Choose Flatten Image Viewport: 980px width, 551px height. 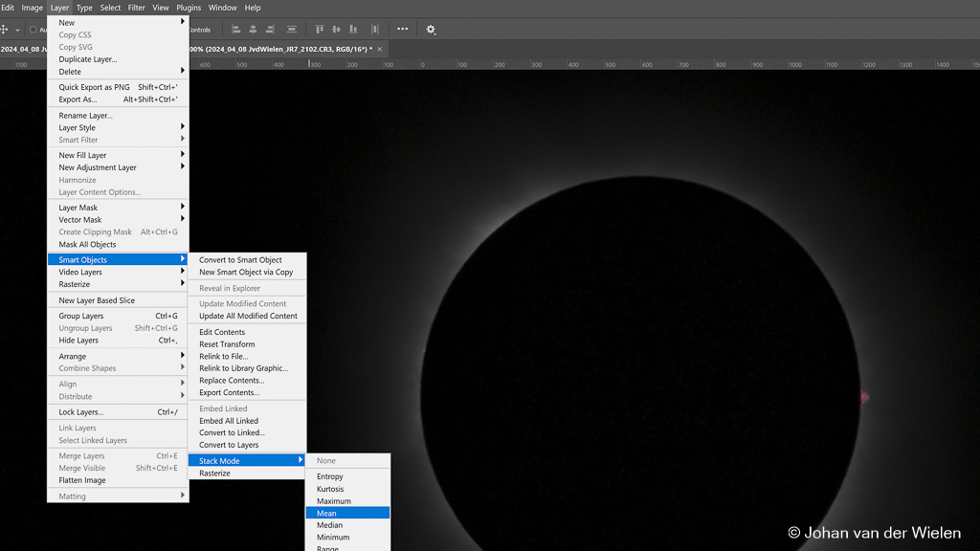coord(118,480)
